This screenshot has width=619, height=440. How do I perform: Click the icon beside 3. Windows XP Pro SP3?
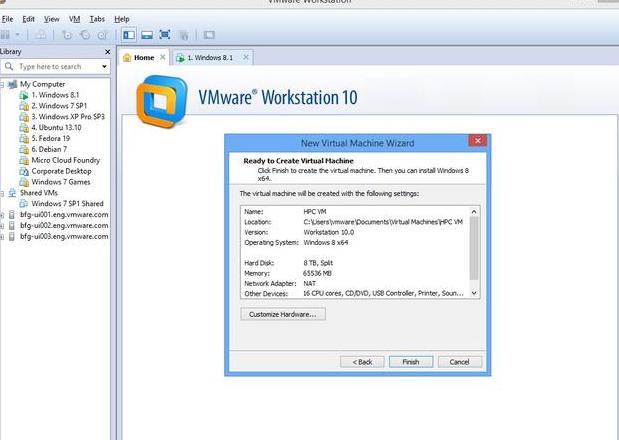[x=24, y=117]
